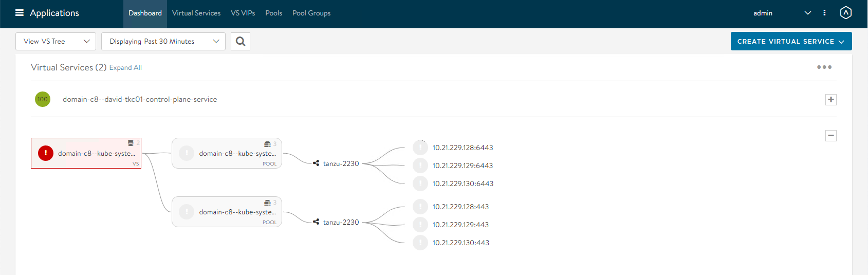Click the search magnifier icon

point(241,42)
